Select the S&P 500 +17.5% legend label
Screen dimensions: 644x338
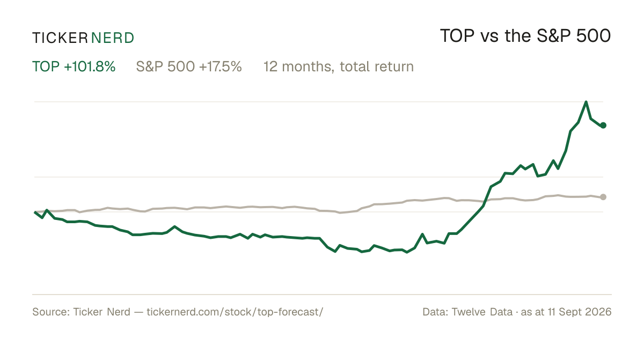189,67
